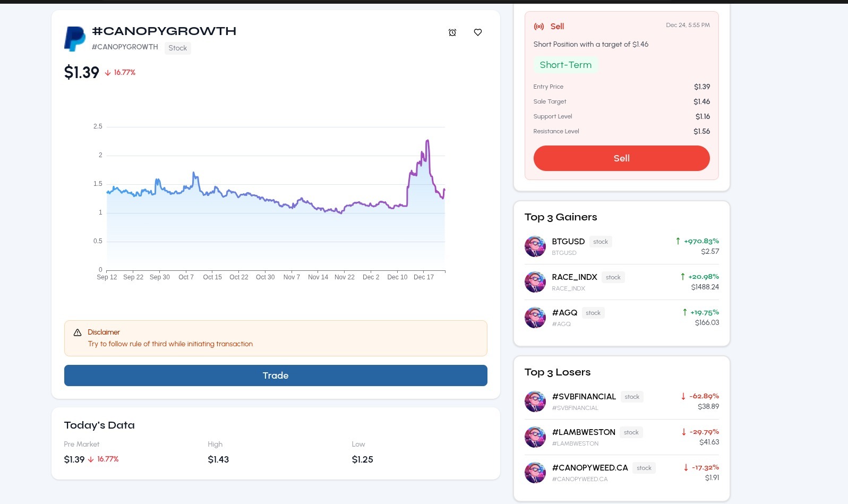Click the PayPal logo beside #CANOPYGROWTH
This screenshot has width=848, height=504.
click(x=75, y=39)
